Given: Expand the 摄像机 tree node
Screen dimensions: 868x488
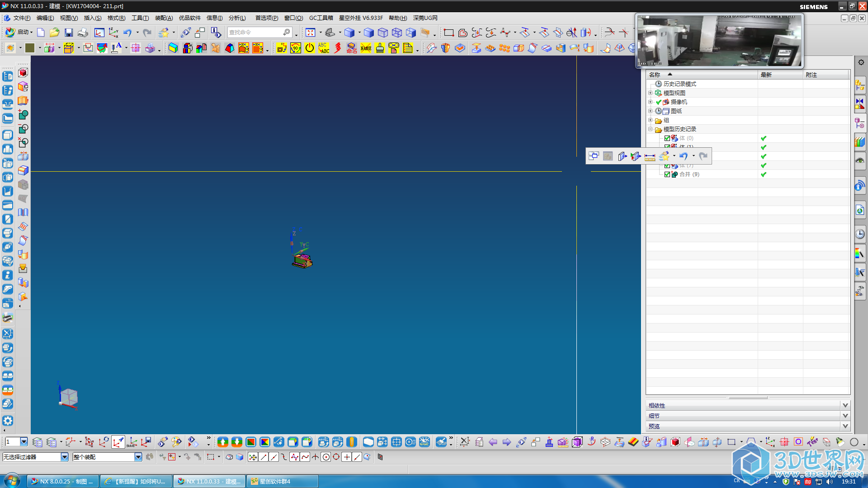Looking at the screenshot, I should point(651,102).
